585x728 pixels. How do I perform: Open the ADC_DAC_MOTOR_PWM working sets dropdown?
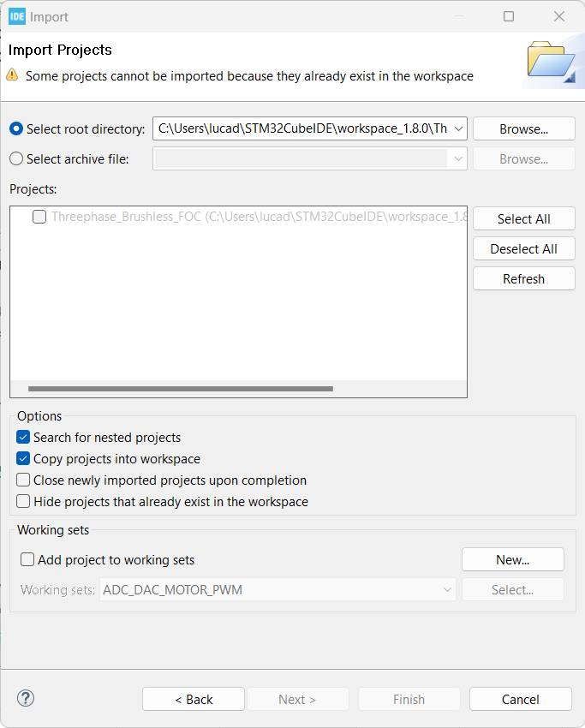pyautogui.click(x=446, y=588)
